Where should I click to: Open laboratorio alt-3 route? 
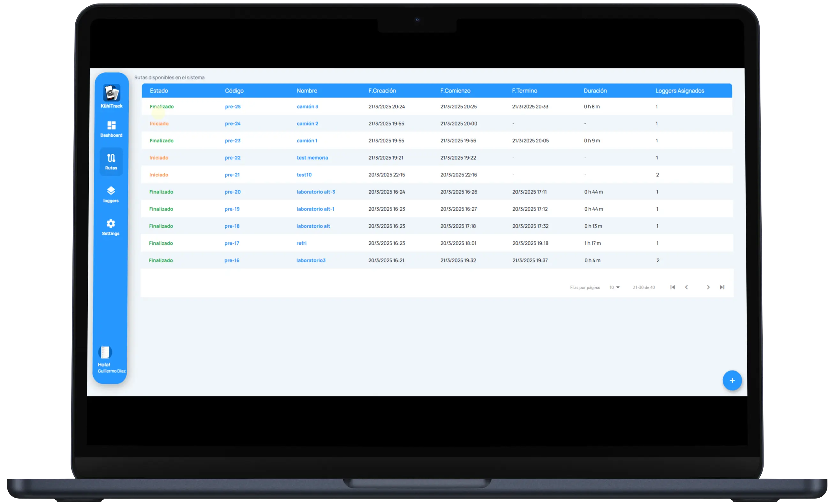click(316, 192)
